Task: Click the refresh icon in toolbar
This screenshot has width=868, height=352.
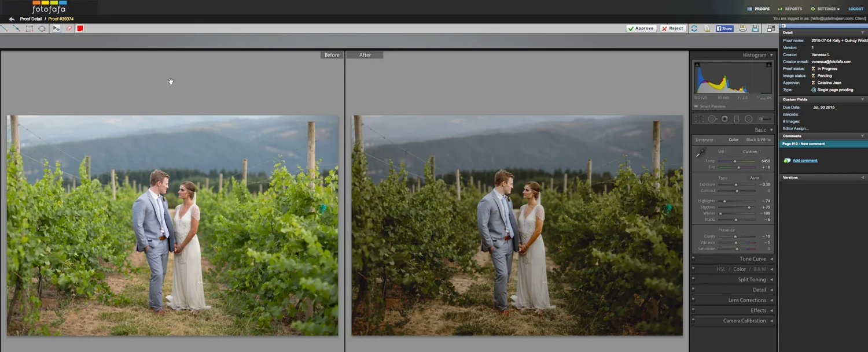Action: 694,28
